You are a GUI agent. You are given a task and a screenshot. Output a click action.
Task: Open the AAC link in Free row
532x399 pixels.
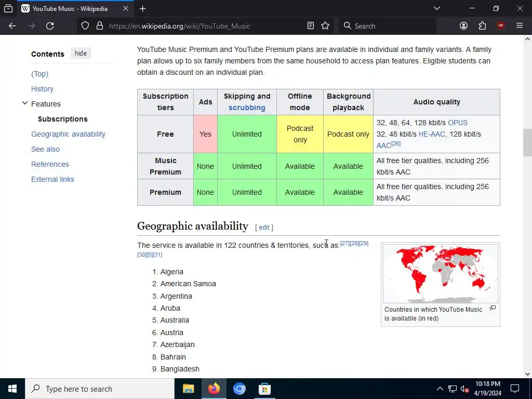(383, 145)
